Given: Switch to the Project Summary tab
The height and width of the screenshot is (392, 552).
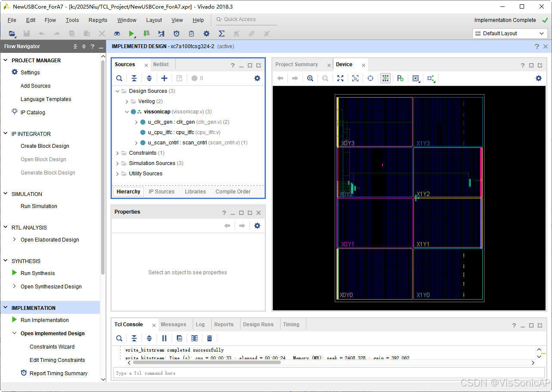Looking at the screenshot, I should click(x=296, y=64).
